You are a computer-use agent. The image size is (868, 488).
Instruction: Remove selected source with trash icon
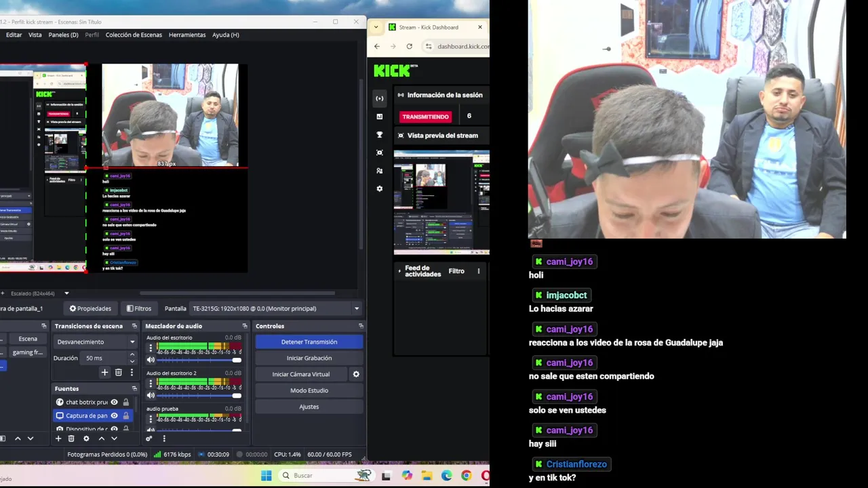(x=71, y=439)
